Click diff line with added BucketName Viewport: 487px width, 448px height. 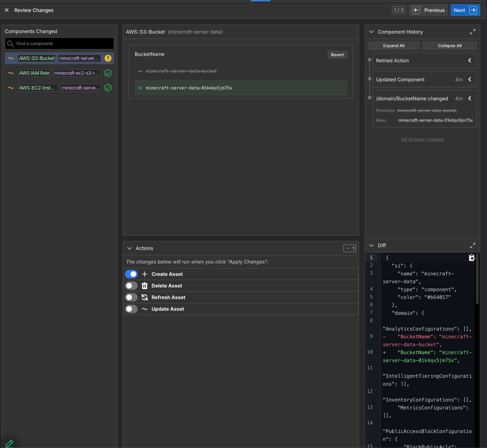427,356
